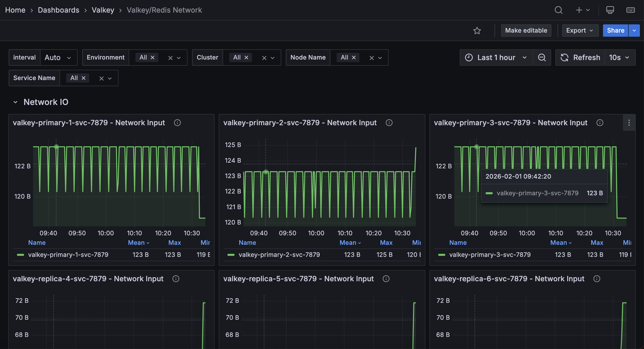Screen dimensions: 644x349
Task: Zoom out the time range with the magnifier icon
Action: (542, 57)
